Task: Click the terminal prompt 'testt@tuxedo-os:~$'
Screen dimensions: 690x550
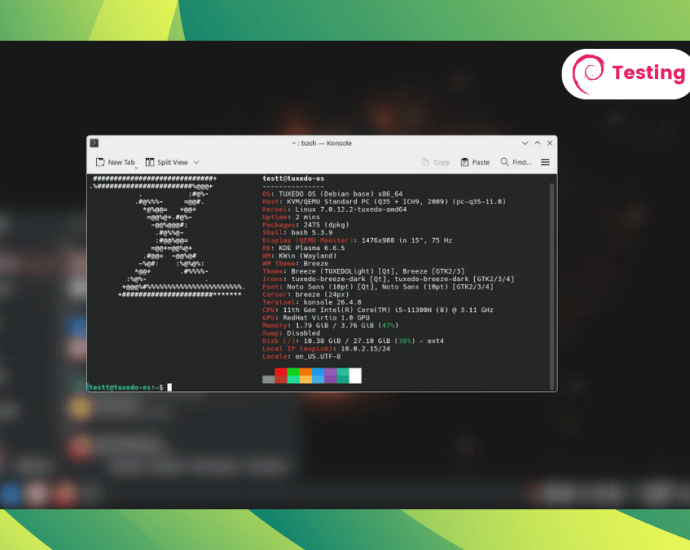Action: pos(126,387)
